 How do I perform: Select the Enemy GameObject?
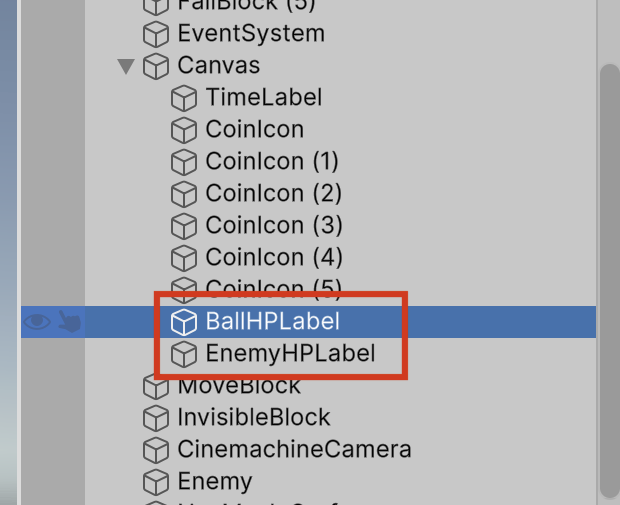click(x=215, y=482)
